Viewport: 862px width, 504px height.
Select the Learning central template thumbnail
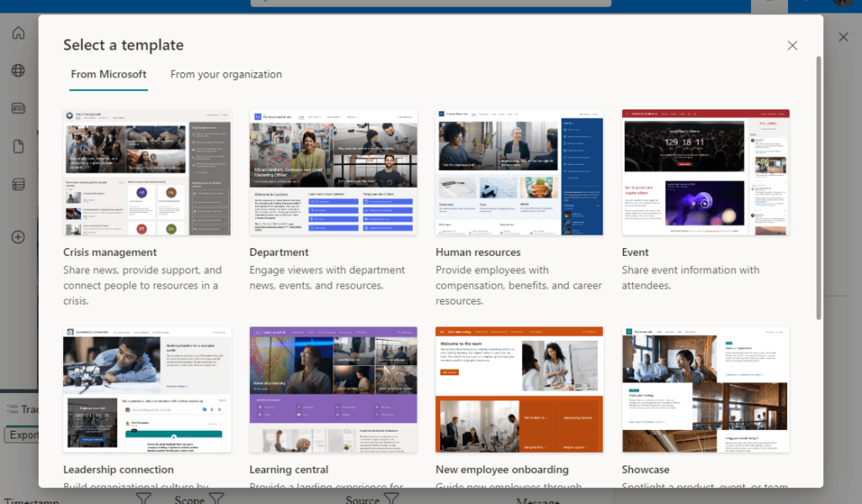333,390
